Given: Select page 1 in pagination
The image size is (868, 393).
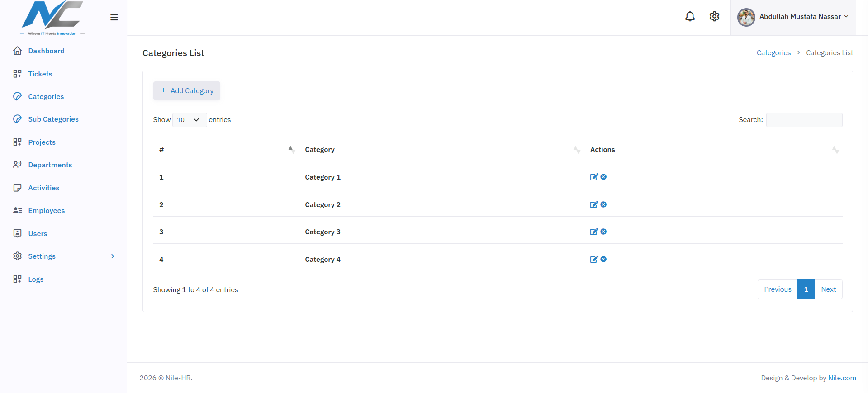Looking at the screenshot, I should (806, 289).
